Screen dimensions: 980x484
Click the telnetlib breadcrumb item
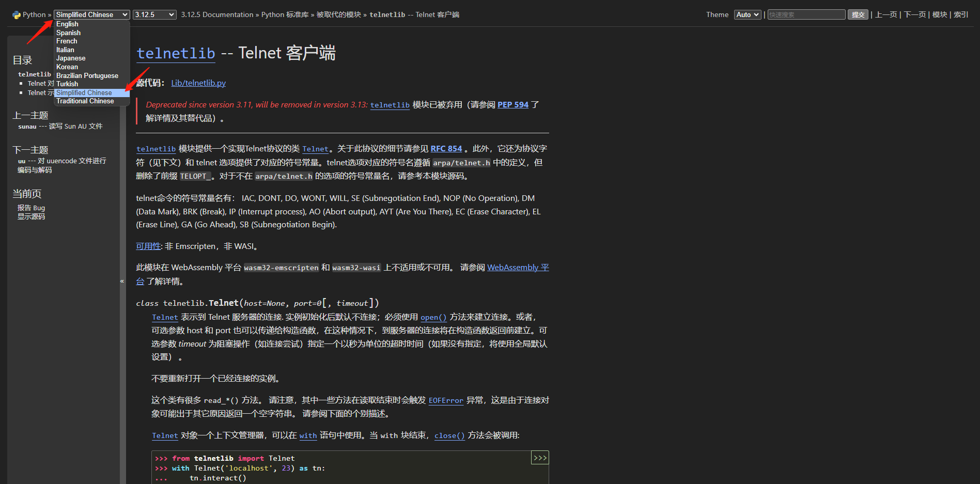pyautogui.click(x=387, y=14)
